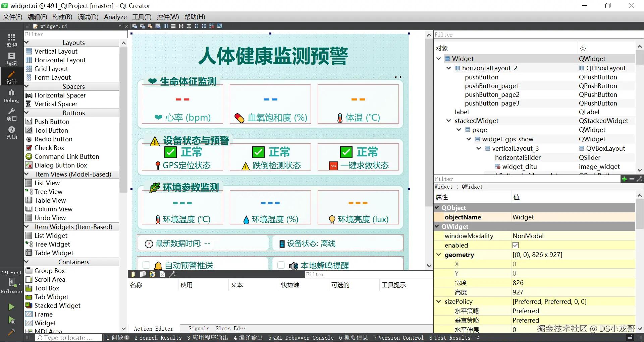Activate the Edit Tab Order tool

(158, 26)
